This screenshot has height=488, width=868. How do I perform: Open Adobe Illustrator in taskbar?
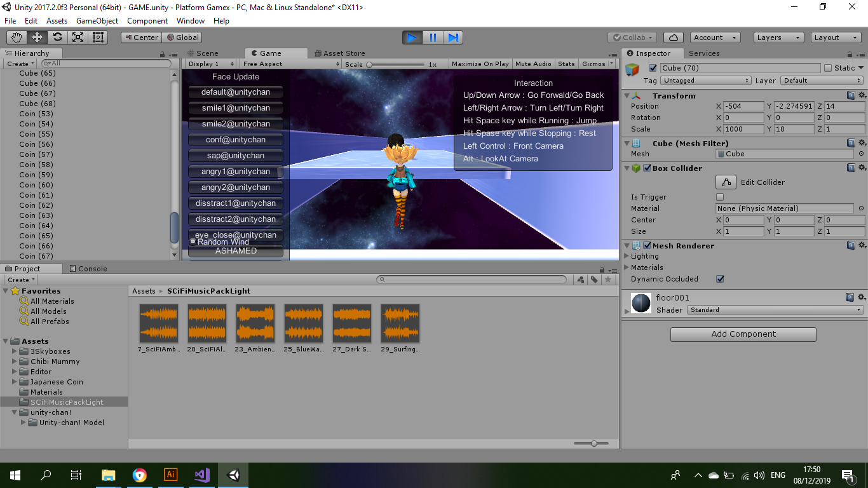(x=171, y=475)
